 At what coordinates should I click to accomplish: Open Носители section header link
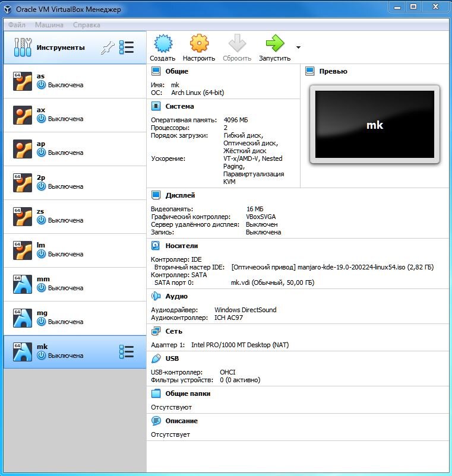[x=182, y=246]
